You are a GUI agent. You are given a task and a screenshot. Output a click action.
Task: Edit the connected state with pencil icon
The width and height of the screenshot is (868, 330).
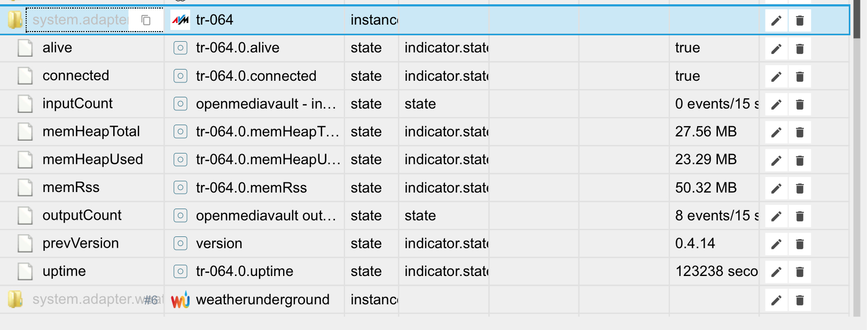(776, 77)
